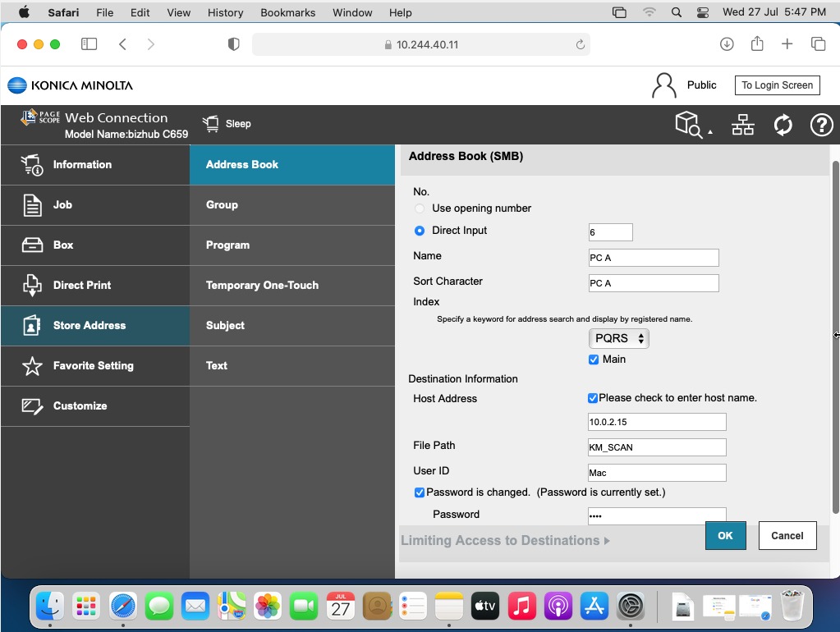The height and width of the screenshot is (632, 840).
Task: Open the help question mark icon
Action: [821, 125]
